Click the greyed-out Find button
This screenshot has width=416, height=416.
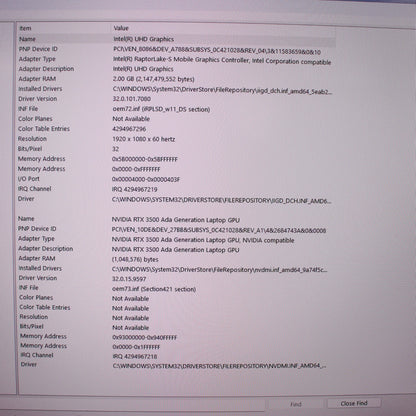296,404
